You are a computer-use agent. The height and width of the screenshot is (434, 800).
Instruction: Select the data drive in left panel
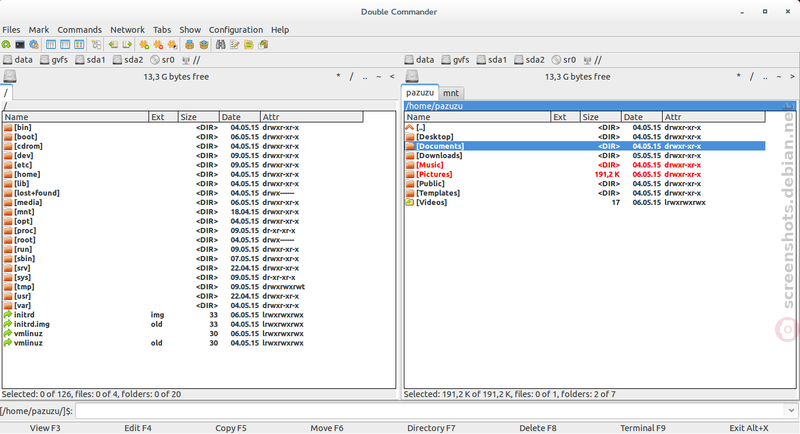[x=18, y=60]
